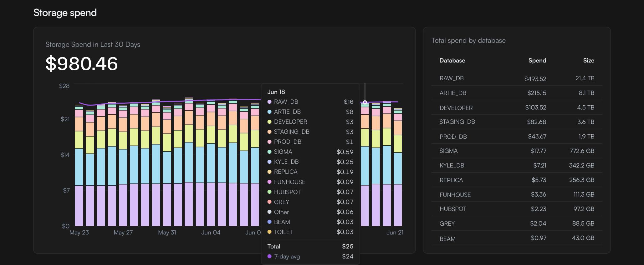644x265 pixels.
Task: Select STAGING_DB row in database table
Action: pyautogui.click(x=517, y=122)
